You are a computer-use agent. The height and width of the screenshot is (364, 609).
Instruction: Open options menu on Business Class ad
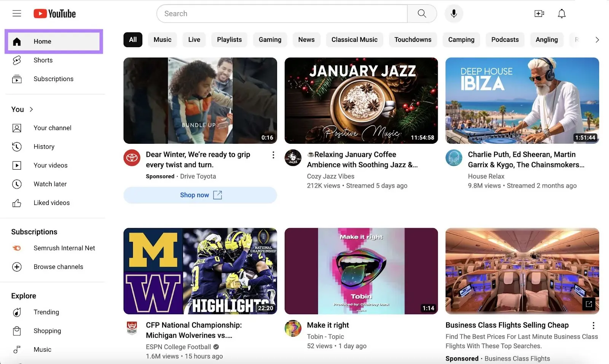[593, 326]
